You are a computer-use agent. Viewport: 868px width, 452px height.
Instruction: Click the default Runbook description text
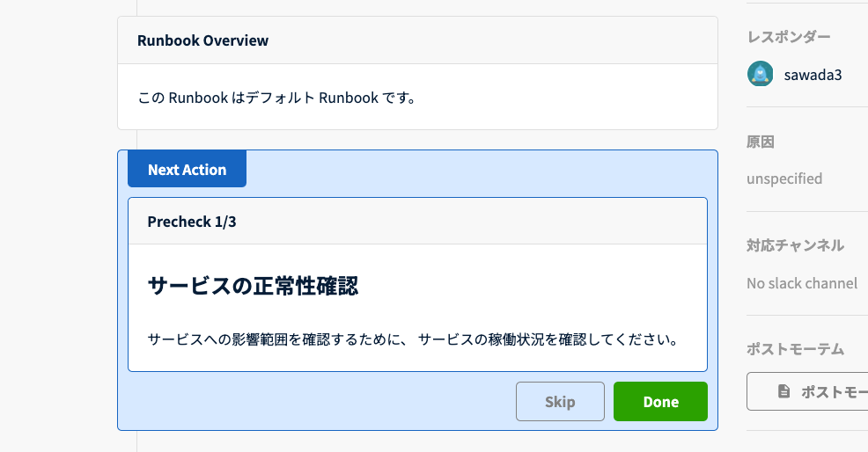277,97
